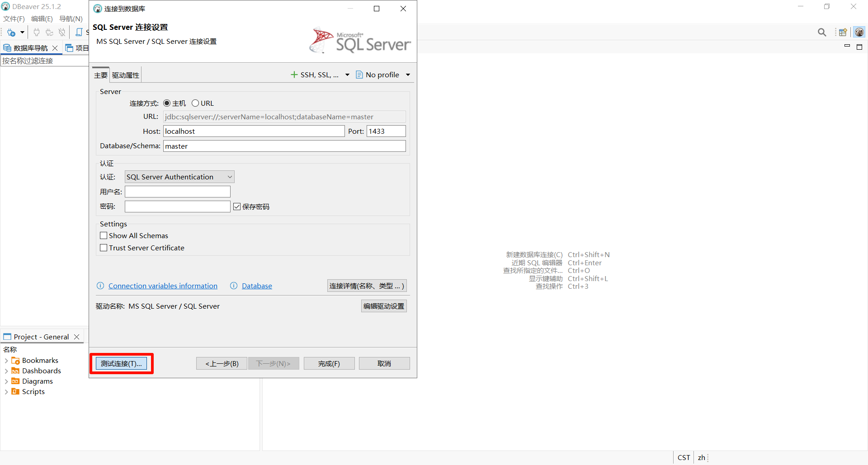
Task: Click the Port input field
Action: [x=386, y=131]
